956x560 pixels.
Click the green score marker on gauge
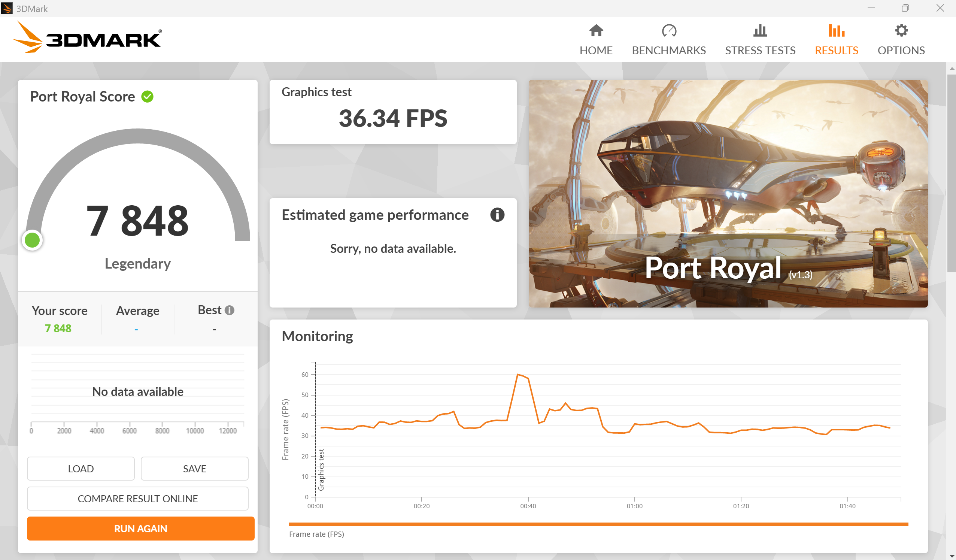32,240
